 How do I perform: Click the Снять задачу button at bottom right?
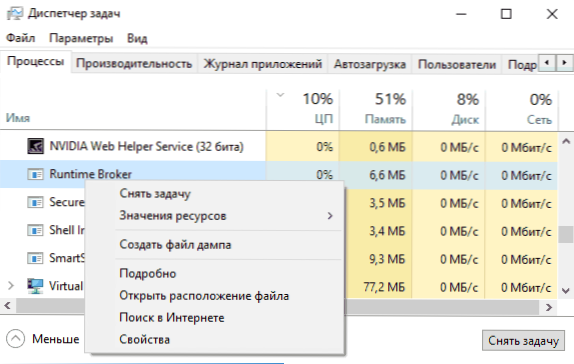(523, 341)
